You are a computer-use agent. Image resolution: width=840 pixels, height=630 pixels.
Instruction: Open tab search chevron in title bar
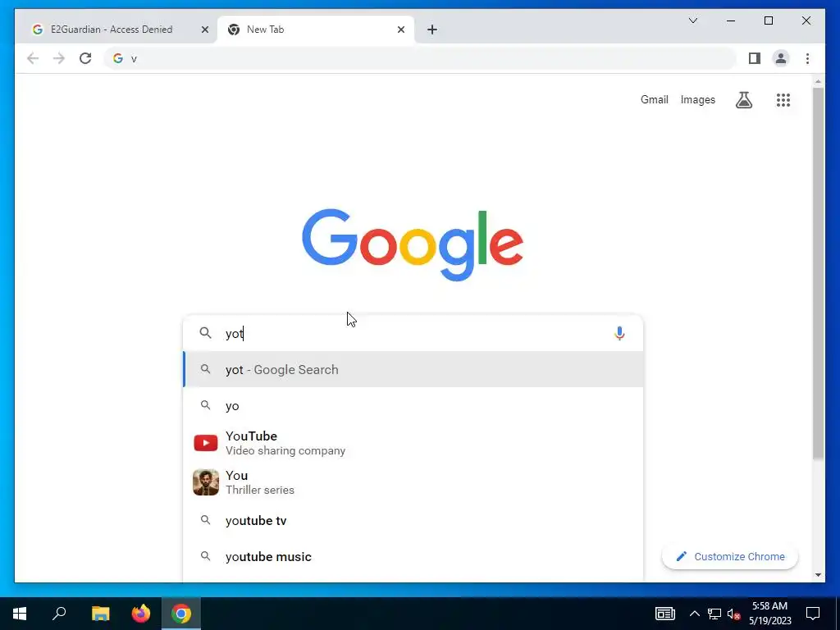pyautogui.click(x=693, y=21)
